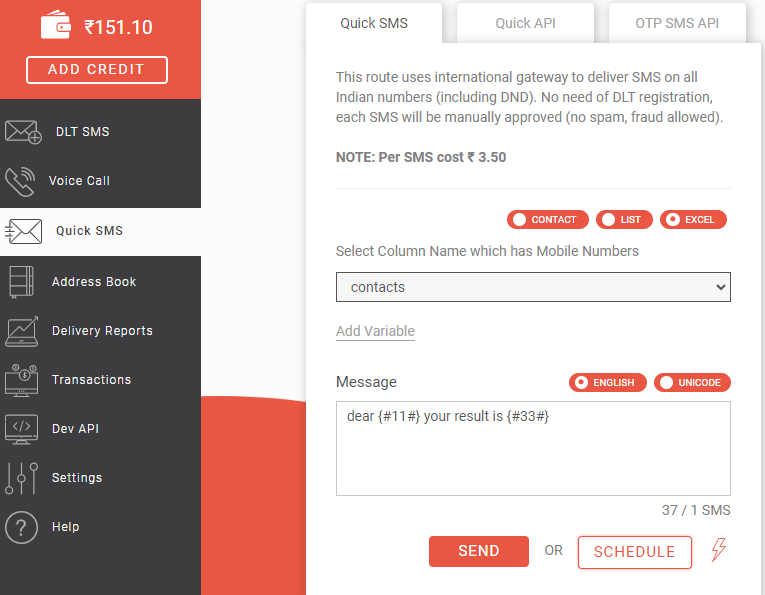Click the Help question mark icon
The width and height of the screenshot is (765, 595).
tap(21, 527)
